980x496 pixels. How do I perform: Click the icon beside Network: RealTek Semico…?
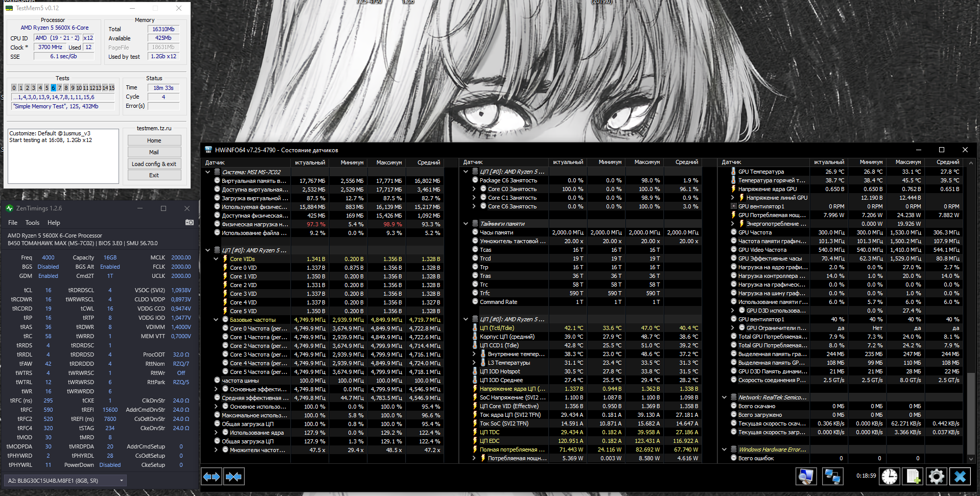tap(733, 397)
